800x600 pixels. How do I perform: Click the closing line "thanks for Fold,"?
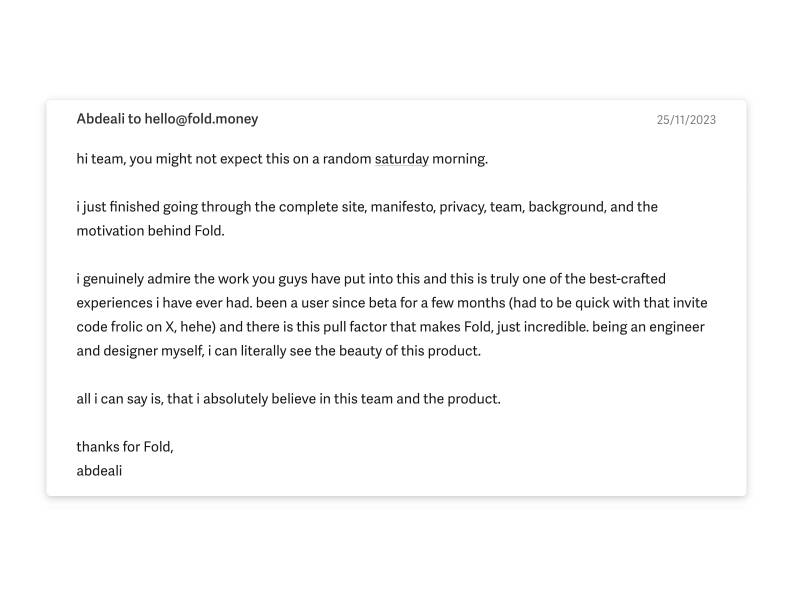tap(125, 447)
